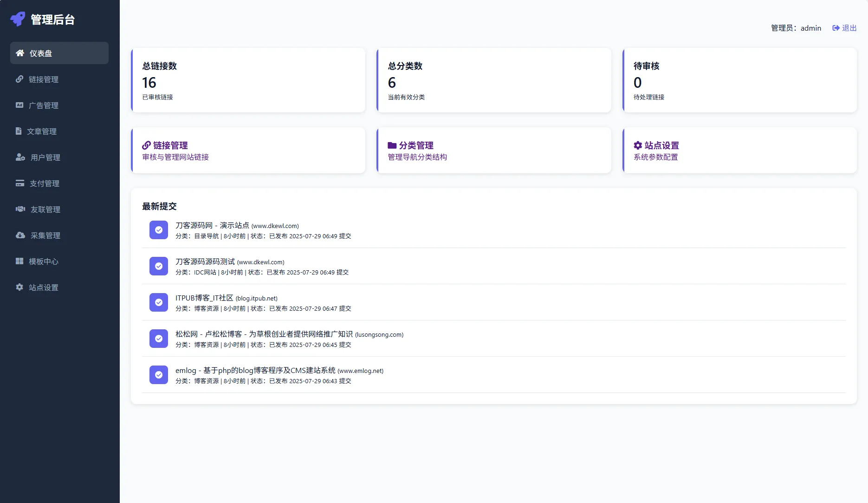Open 站点设置 in the sidebar menu
Screen dimensions: 868x503
pyautogui.click(x=43, y=287)
